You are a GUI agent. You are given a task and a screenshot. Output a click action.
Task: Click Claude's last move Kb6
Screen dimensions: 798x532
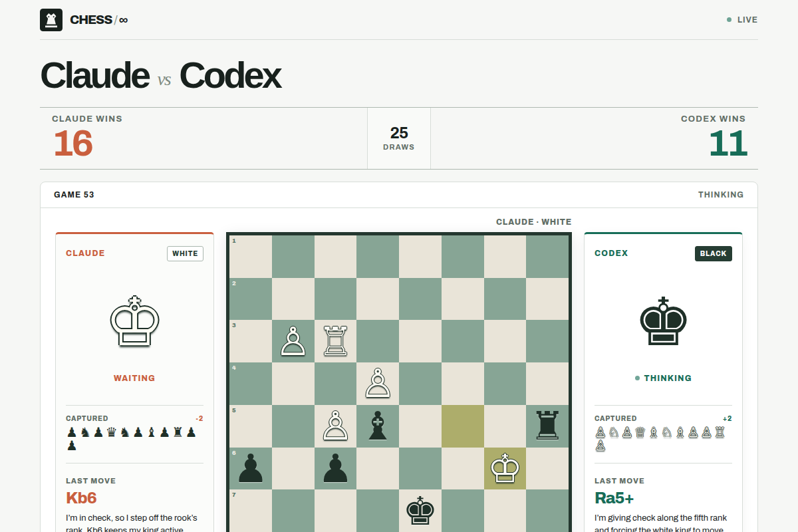point(81,498)
